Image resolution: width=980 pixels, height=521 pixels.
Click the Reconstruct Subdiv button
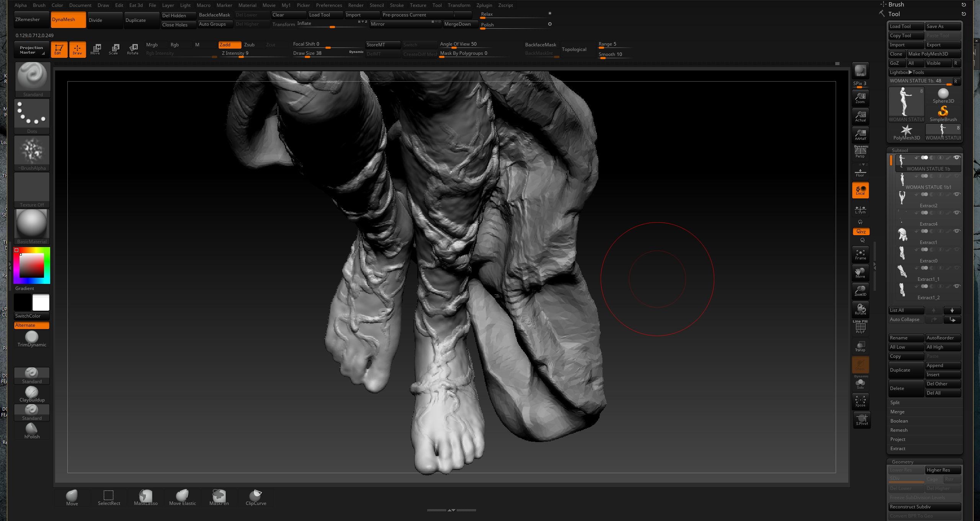coord(924,507)
